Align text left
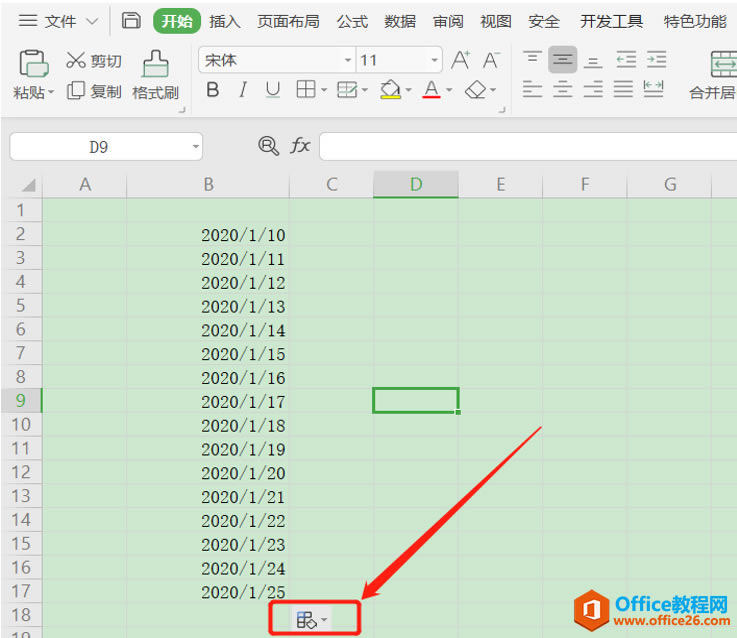The width and height of the screenshot is (737, 638). pos(532,89)
